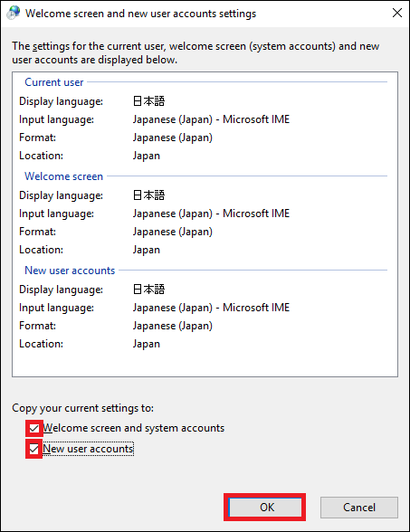
Task: Click Welcome screen Input language Microsoft IME value
Action: pyautogui.click(x=211, y=214)
